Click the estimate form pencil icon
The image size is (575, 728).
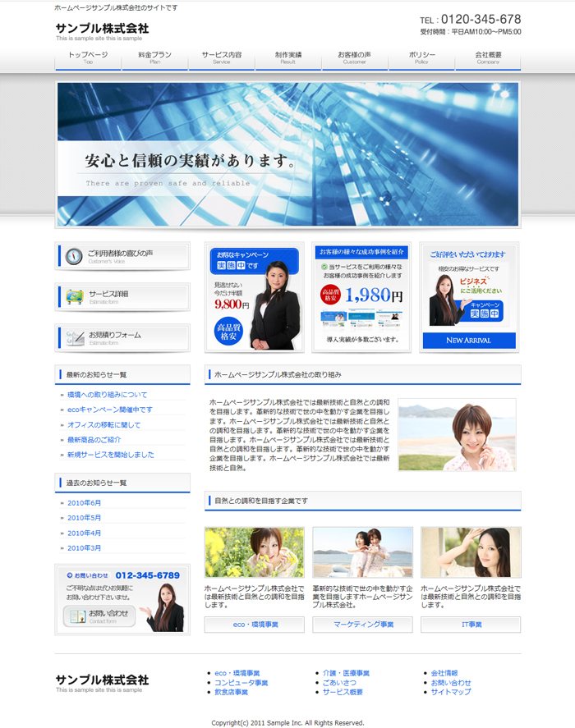(76, 337)
